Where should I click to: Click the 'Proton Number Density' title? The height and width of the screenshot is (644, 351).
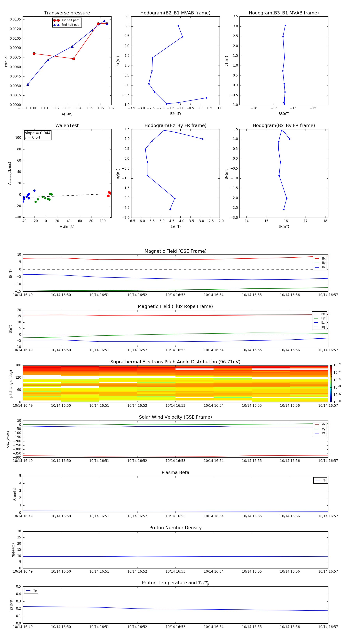[x=175, y=528]
